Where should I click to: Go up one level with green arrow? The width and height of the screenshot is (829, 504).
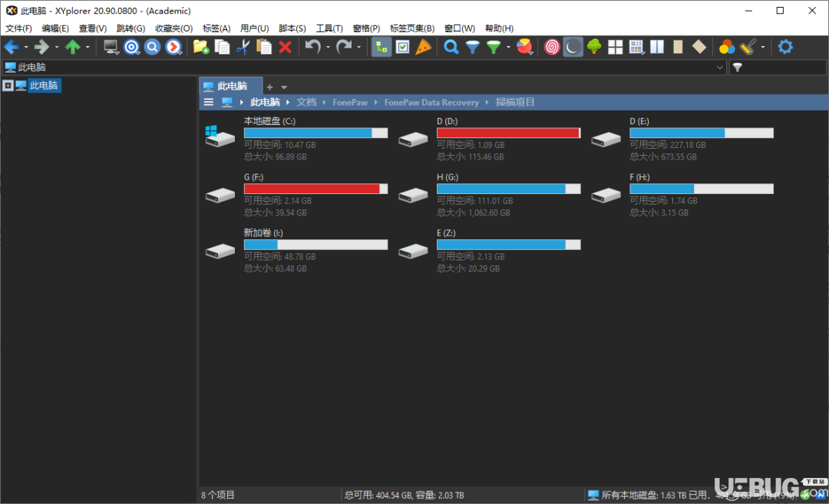tap(72, 47)
